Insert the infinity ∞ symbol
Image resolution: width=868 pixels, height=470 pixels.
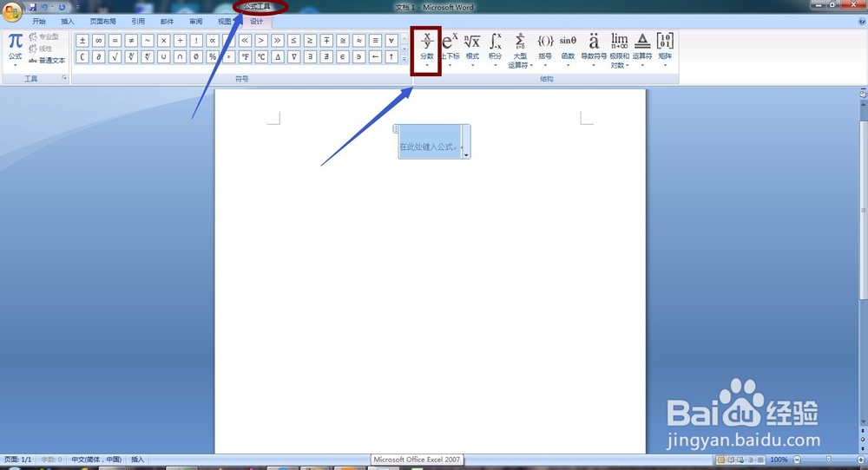pyautogui.click(x=99, y=41)
